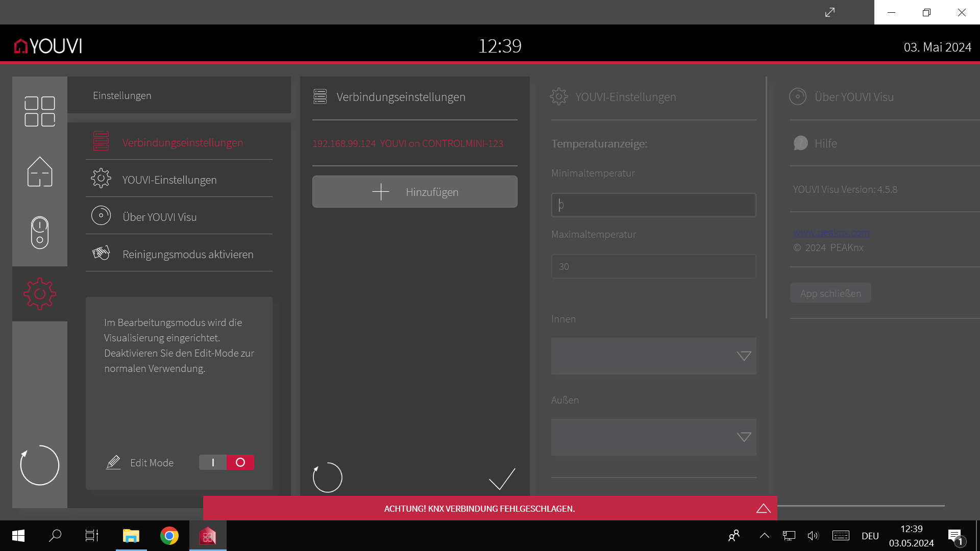This screenshot has height=551, width=980.
Task: Open the volume control in system tray
Action: click(x=813, y=536)
